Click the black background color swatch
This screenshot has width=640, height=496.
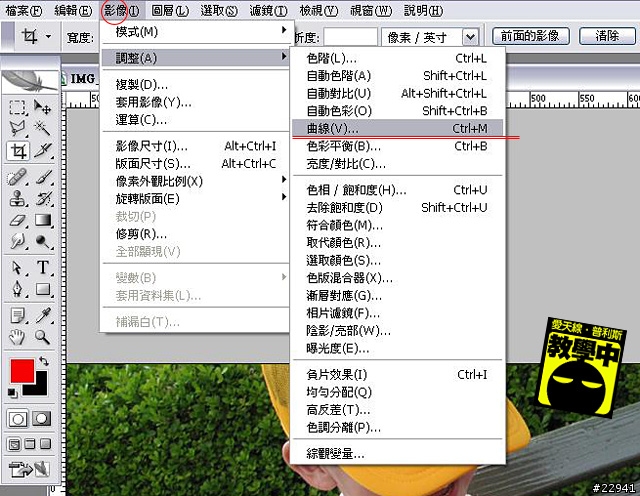point(41,386)
